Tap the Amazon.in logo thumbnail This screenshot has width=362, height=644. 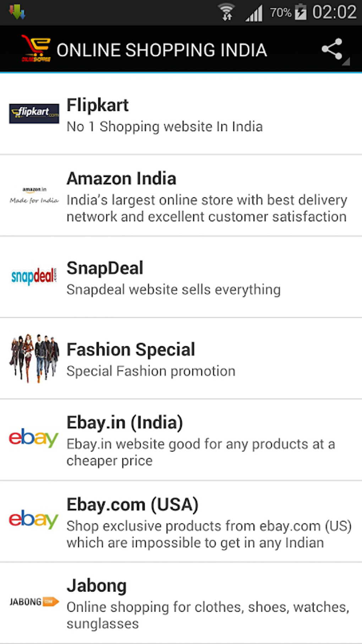[x=34, y=195]
